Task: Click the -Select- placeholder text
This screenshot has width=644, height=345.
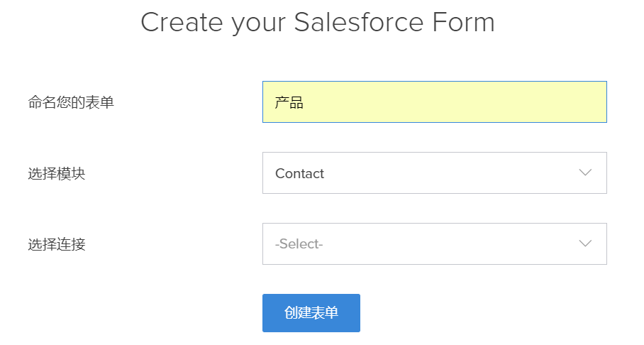Action: tap(299, 245)
